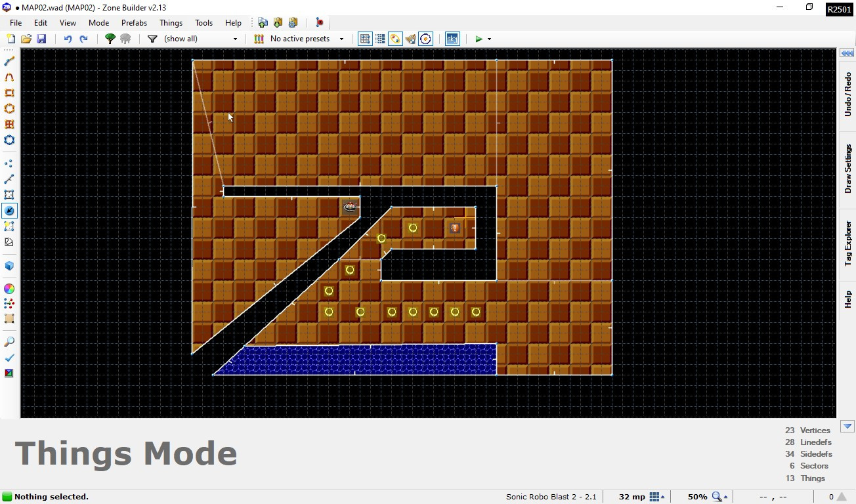The width and height of the screenshot is (856, 504).
Task: Select the Draw Lines pencil tool
Action: 9,61
